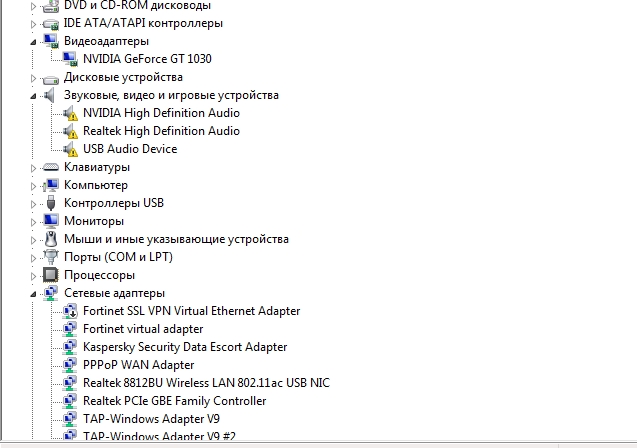The width and height of the screenshot is (637, 448).
Task: Select the Мониторы category label
Action: tap(94, 221)
